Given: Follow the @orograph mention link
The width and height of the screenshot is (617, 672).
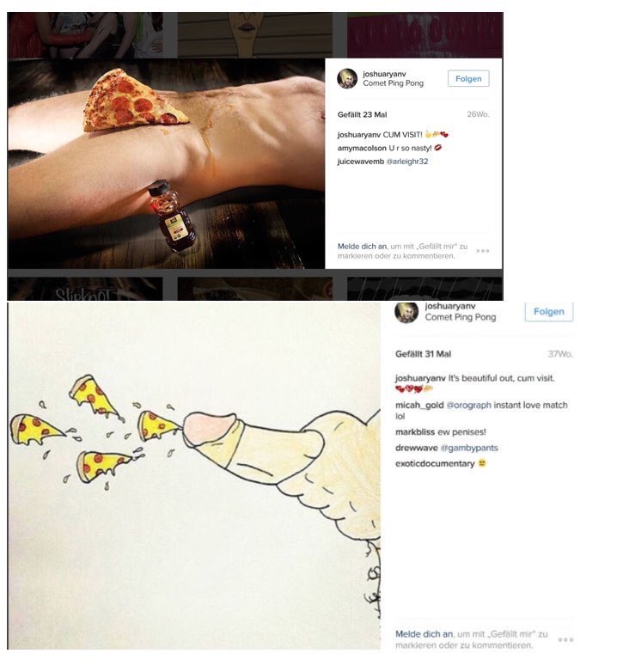Looking at the screenshot, I should pos(468,405).
